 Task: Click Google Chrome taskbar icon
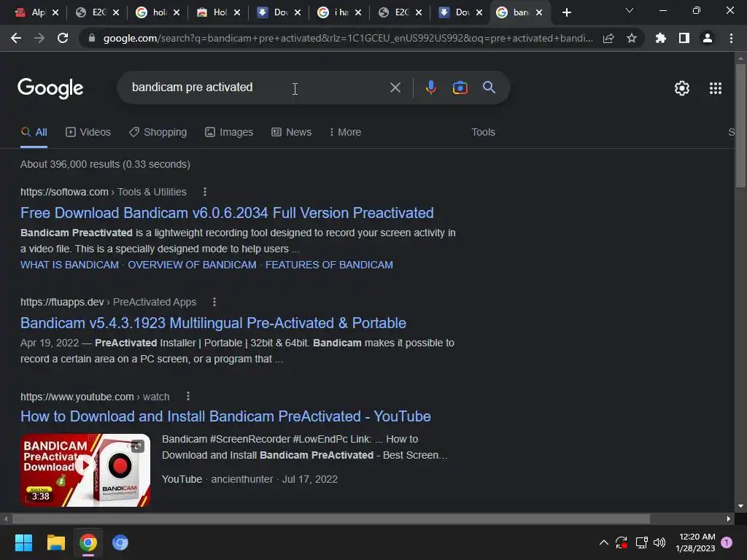tap(88, 542)
